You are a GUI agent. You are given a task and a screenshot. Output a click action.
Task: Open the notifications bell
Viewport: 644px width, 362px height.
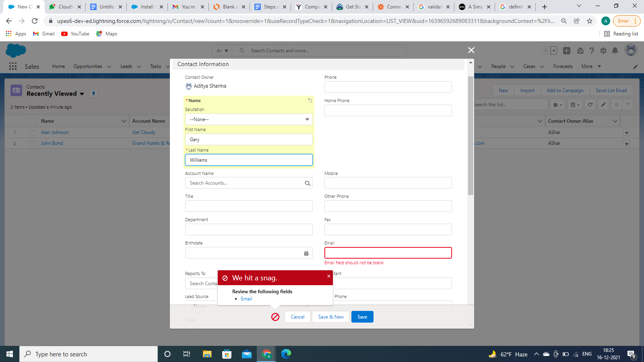click(x=615, y=51)
